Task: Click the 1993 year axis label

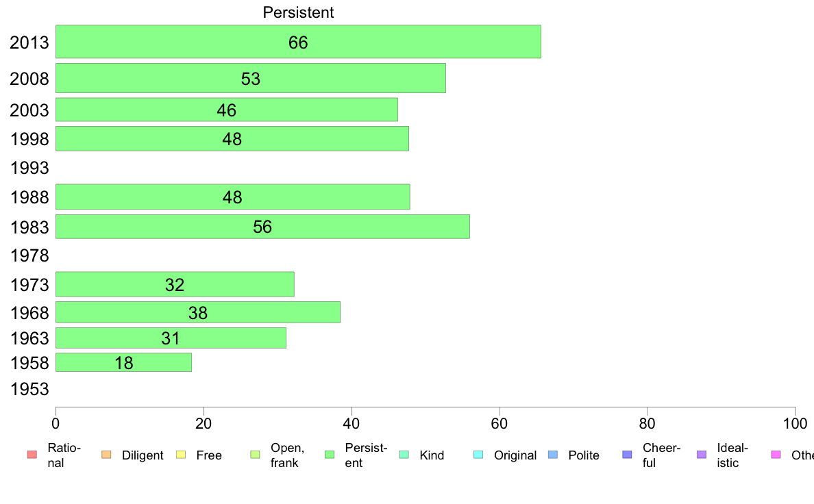Action: point(29,168)
